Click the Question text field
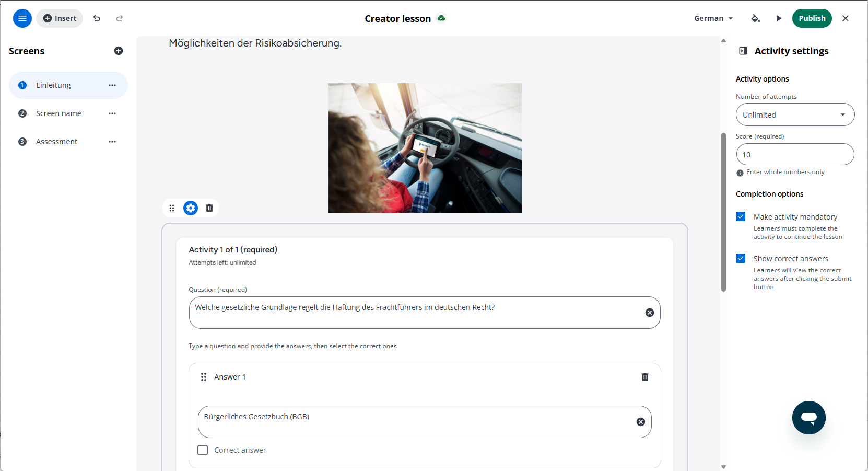 pos(425,313)
